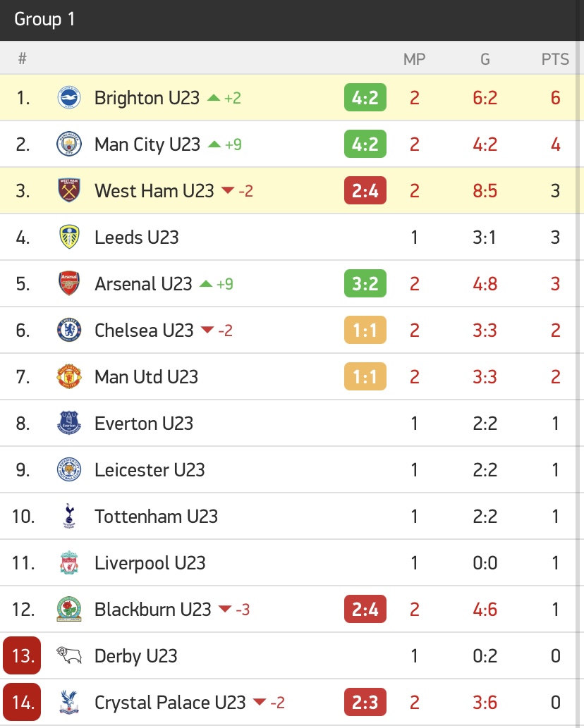This screenshot has width=584, height=728.
Task: Click the Tottenham U23 club crest
Action: tap(69, 517)
